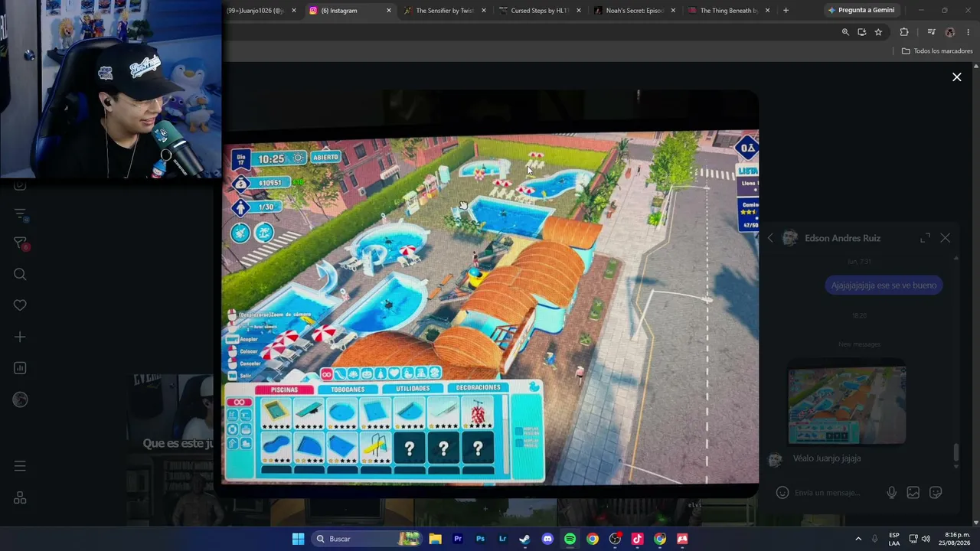Open the Windows Start menu
The image size is (980, 551).
point(298,539)
